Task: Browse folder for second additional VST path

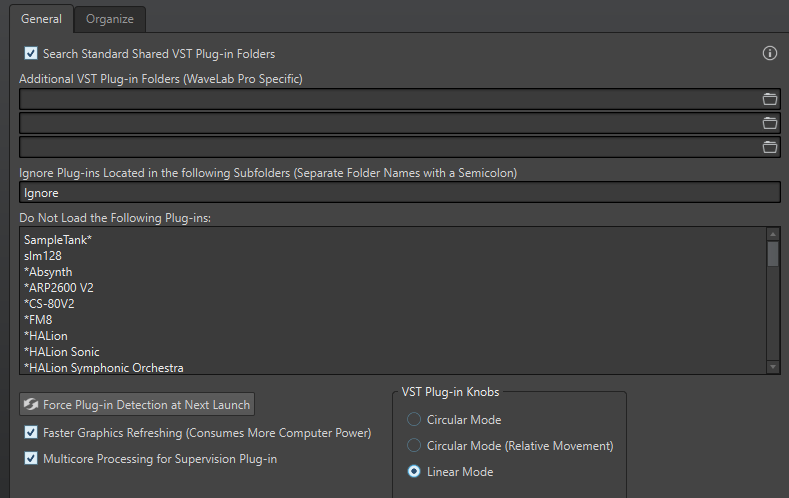Action: (x=769, y=123)
